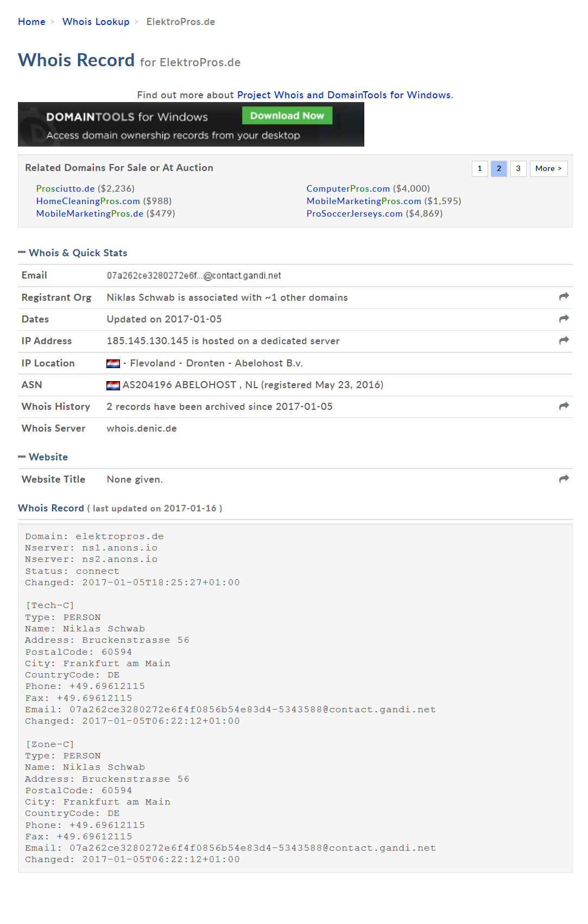Click the share arrow in Website Title row
The image size is (588, 924).
pyautogui.click(x=564, y=479)
